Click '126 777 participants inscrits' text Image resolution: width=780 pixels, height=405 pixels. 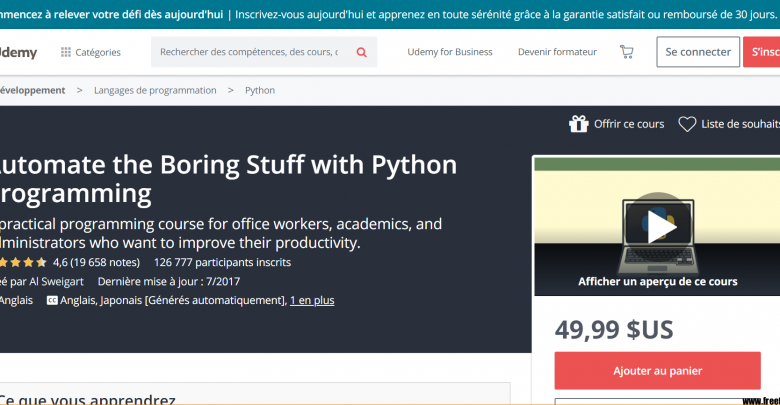(x=222, y=262)
